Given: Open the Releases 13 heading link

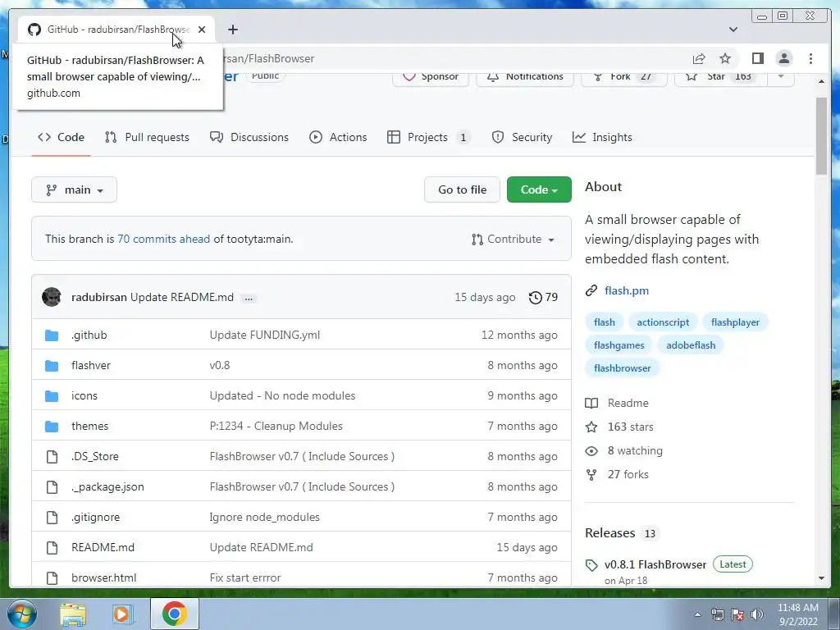Looking at the screenshot, I should coord(622,533).
